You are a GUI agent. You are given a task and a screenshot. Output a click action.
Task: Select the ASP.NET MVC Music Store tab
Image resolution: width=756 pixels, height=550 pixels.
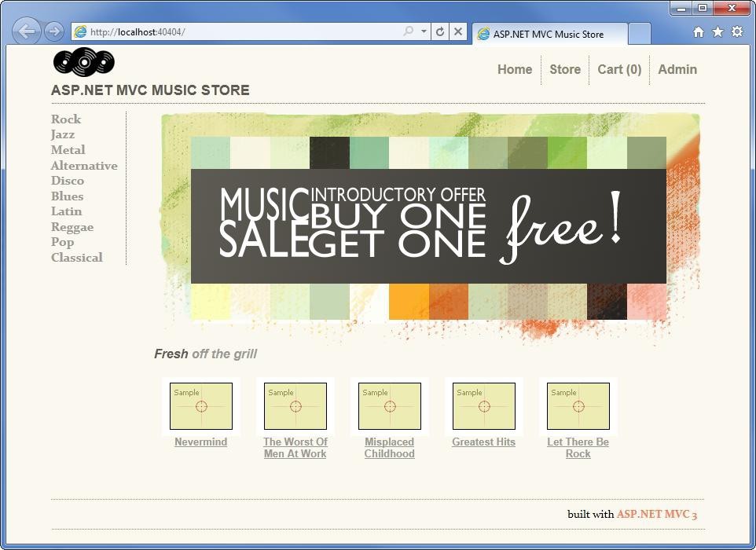(549, 34)
